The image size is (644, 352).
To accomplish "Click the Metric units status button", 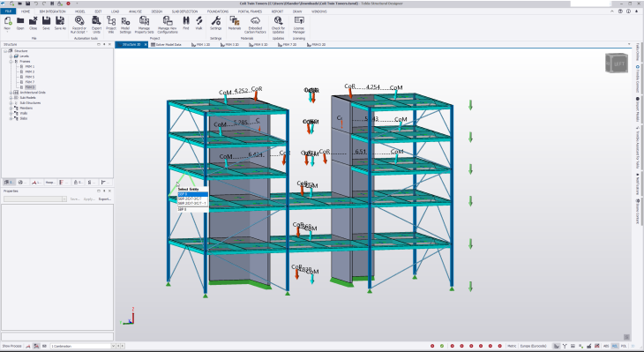I will (x=512, y=346).
